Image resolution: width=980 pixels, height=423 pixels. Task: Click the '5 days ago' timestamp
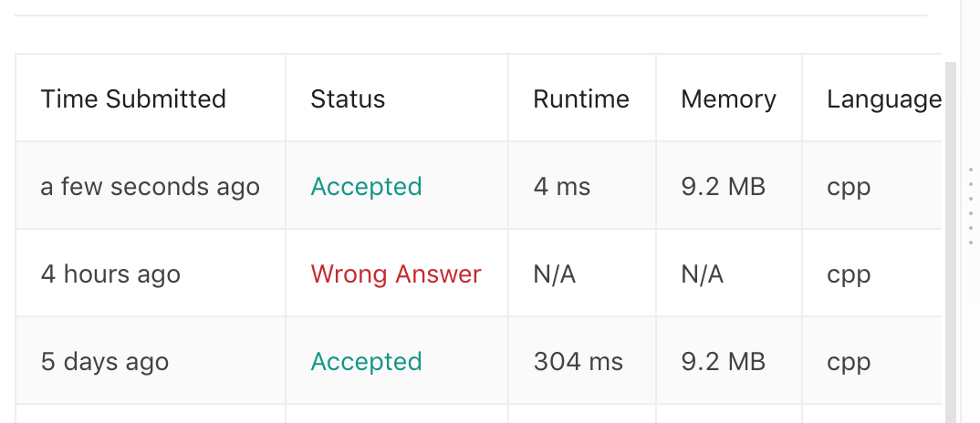point(105,362)
